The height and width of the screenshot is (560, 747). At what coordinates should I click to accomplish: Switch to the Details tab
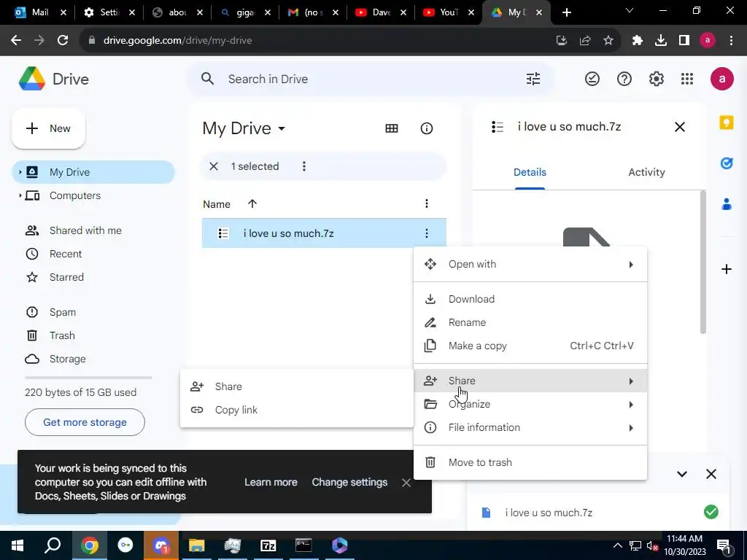pyautogui.click(x=530, y=172)
